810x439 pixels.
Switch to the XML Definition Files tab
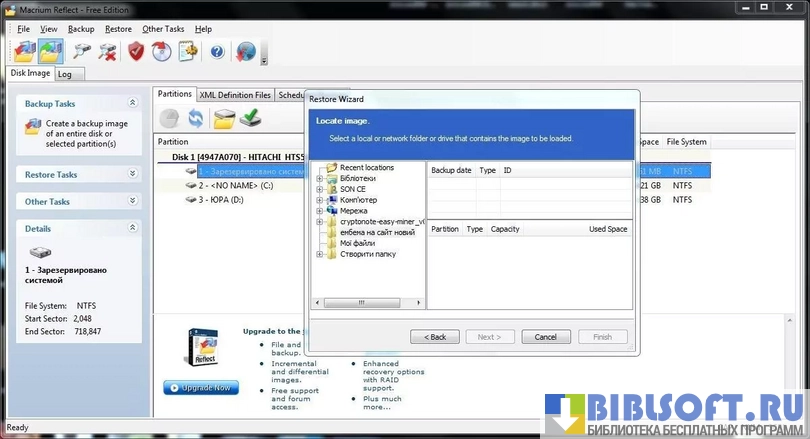point(235,95)
